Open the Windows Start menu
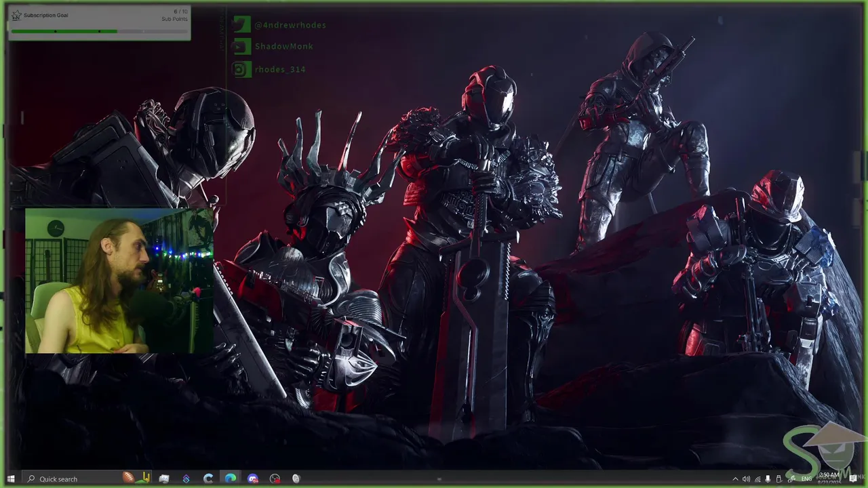The image size is (868, 488). coord(11,479)
